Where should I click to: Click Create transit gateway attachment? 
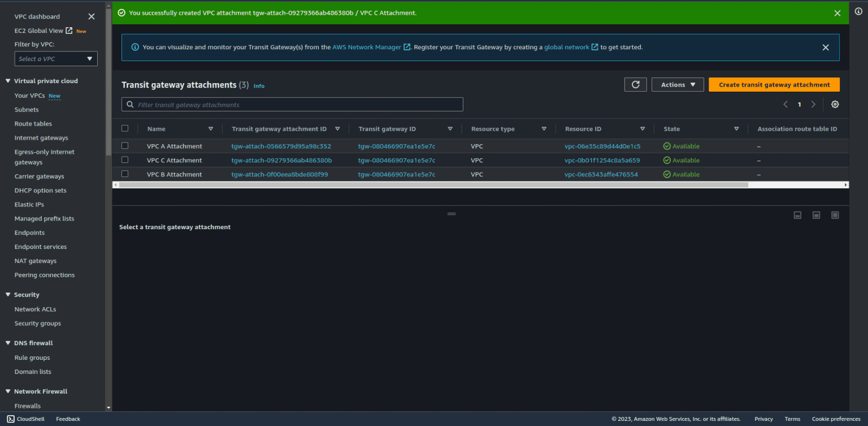pos(774,84)
